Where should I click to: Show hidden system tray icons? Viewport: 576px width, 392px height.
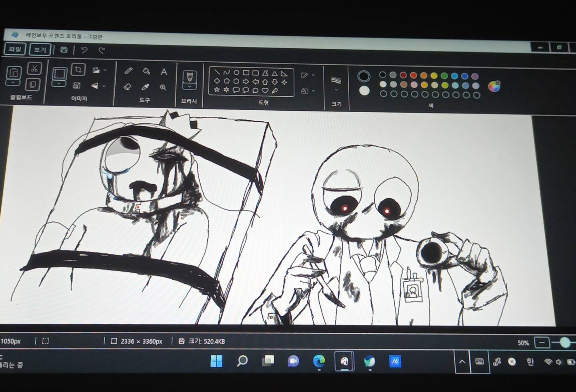[x=462, y=362]
